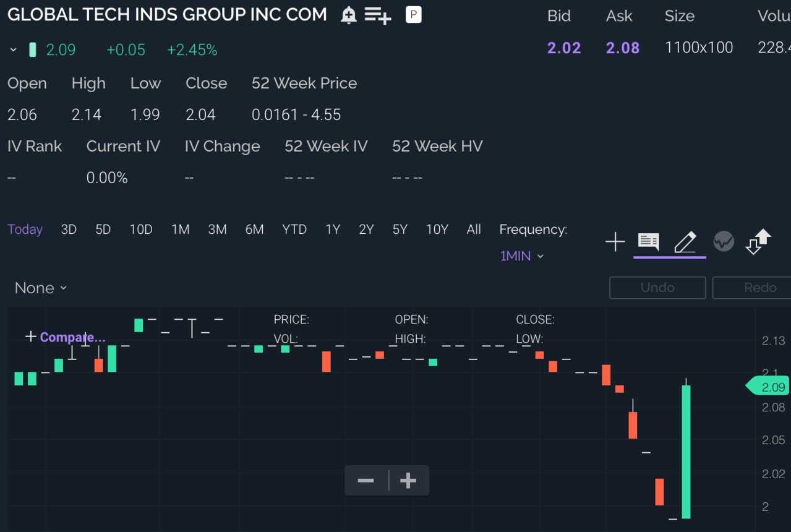Switch chart to the 3M range
The width and height of the screenshot is (791, 532).
(x=218, y=230)
